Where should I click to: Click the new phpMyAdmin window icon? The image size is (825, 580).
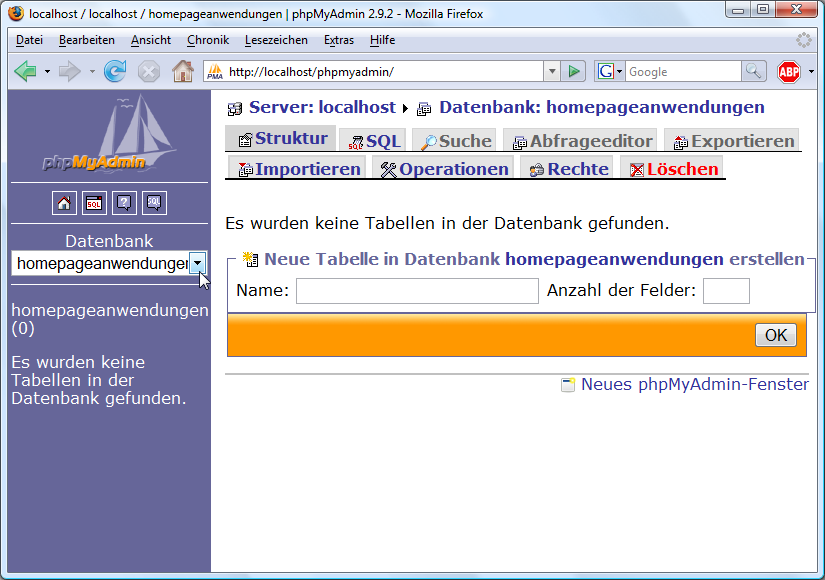point(568,385)
